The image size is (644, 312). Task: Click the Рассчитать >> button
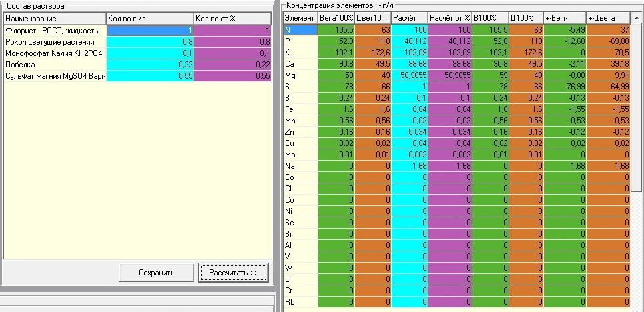(233, 273)
